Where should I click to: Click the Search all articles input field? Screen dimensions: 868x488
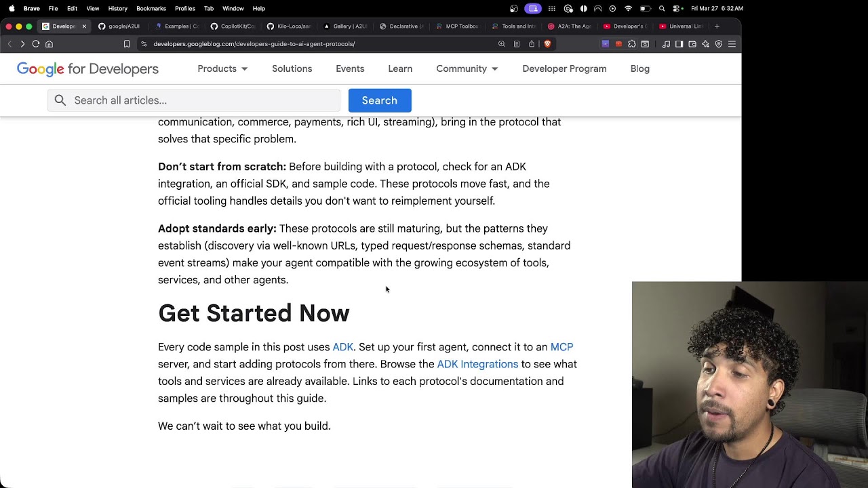(194, 100)
